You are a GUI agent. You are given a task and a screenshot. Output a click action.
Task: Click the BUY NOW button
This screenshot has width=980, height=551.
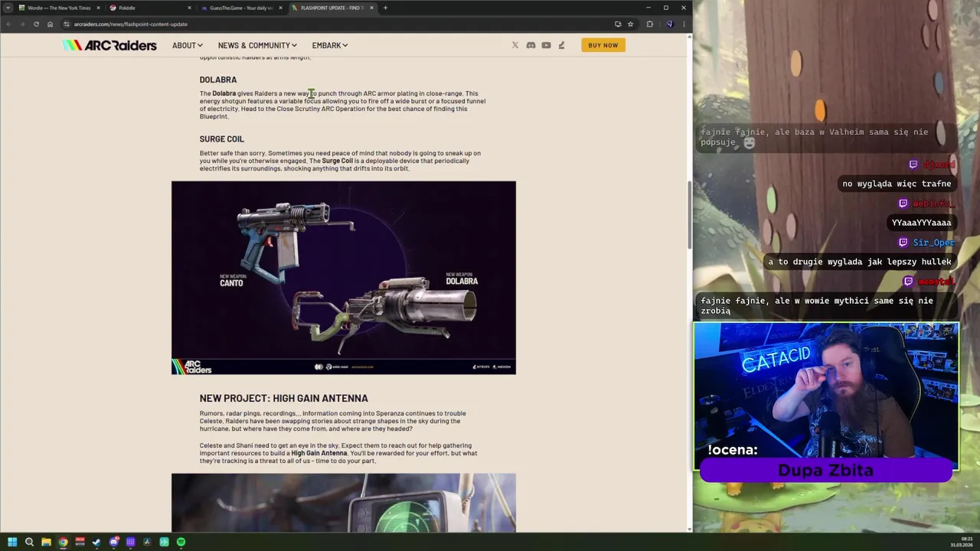point(603,45)
